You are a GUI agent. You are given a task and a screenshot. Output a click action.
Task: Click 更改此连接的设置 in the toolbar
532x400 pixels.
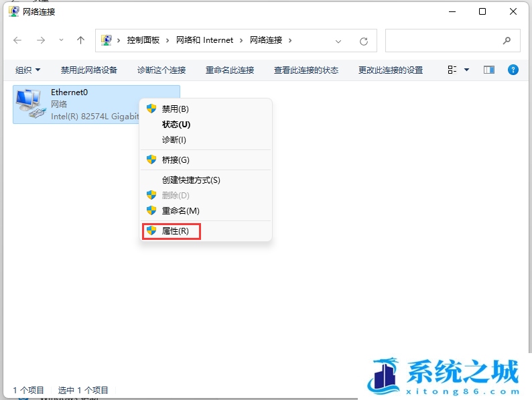pos(391,70)
